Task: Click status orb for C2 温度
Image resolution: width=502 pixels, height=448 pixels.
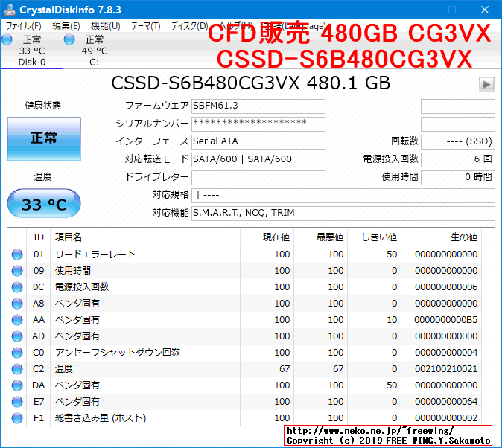Action: 17,369
